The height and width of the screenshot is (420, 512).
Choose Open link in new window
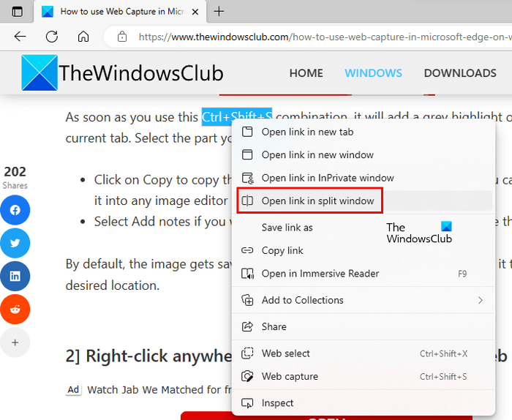pyautogui.click(x=363, y=155)
